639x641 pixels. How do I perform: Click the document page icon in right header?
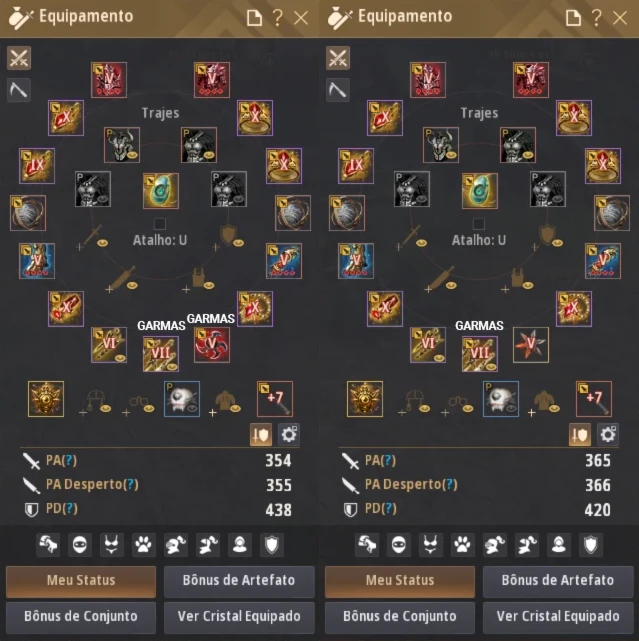click(573, 18)
